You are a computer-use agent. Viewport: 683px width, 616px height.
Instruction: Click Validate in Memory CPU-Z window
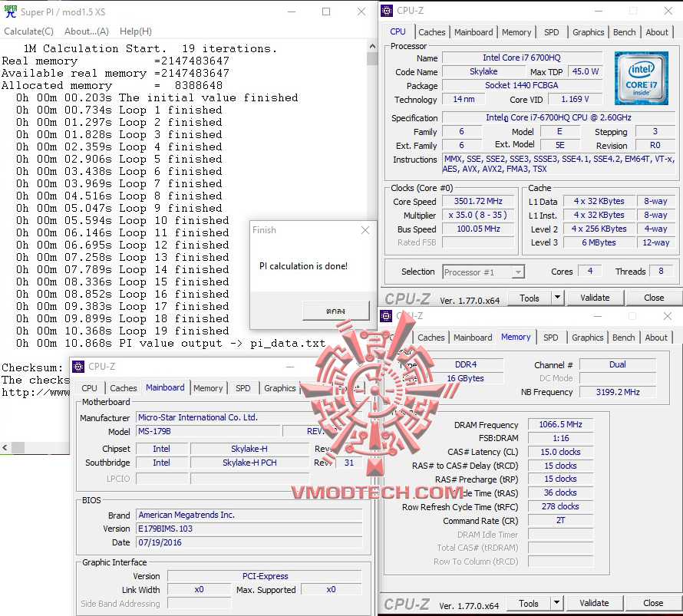coord(594,603)
